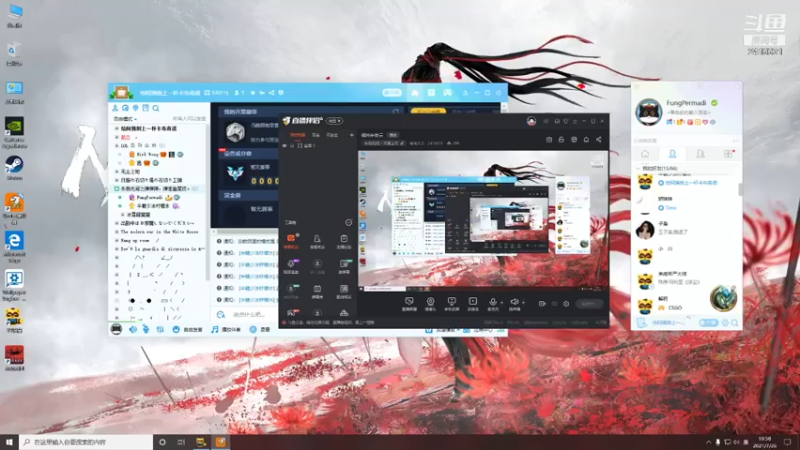Open the Windows Start menu
This screenshot has width=800, height=450.
tap(9, 442)
